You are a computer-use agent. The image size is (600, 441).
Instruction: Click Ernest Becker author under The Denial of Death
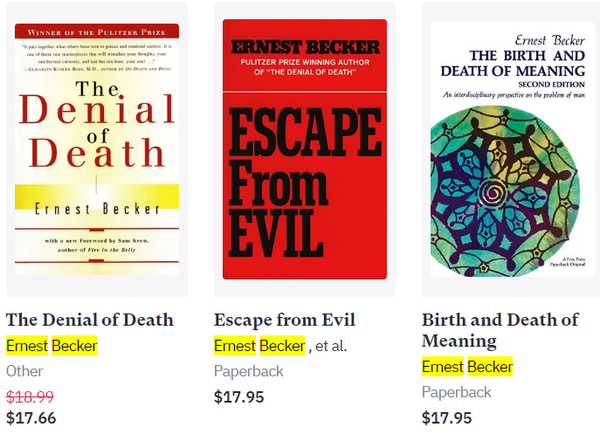pos(50,346)
